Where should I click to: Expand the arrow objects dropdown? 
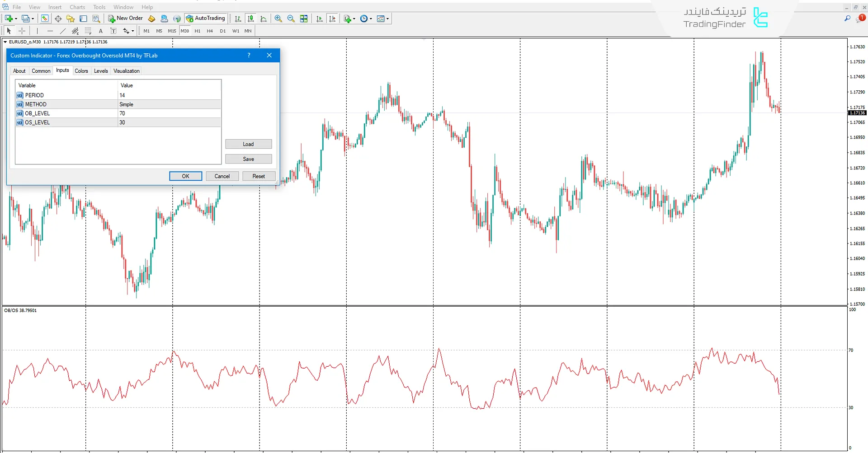(132, 31)
